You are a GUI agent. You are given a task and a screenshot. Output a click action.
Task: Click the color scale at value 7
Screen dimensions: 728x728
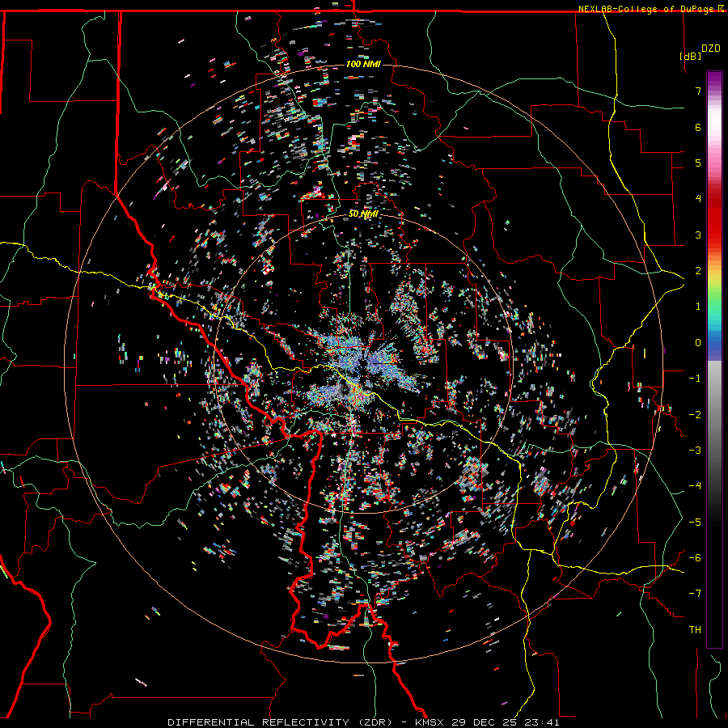(x=714, y=91)
